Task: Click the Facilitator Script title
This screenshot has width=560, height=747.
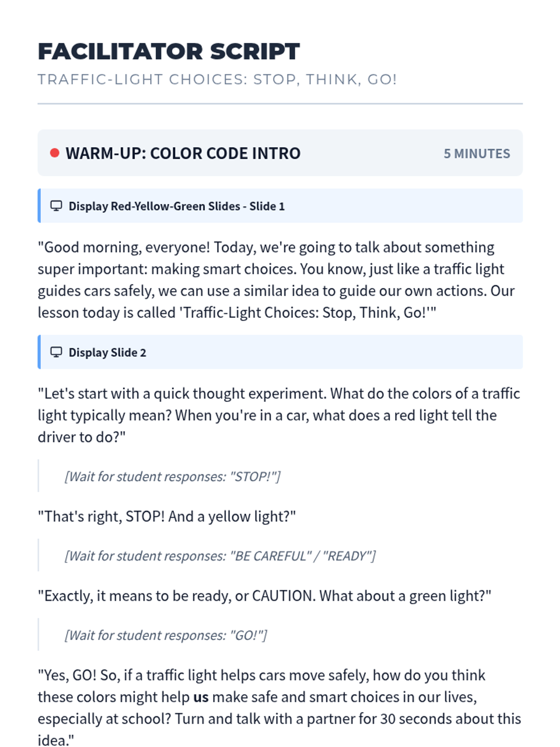Action: [168, 51]
